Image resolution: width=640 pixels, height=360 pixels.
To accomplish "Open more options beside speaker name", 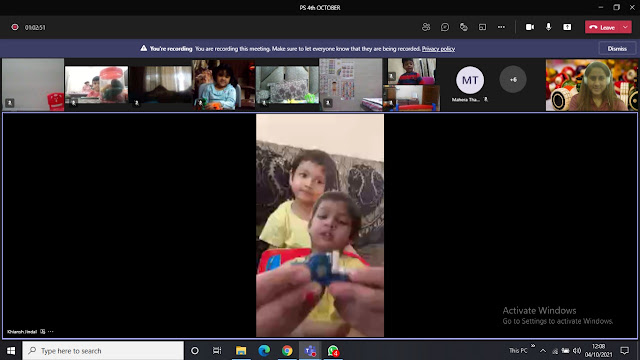I will pyautogui.click(x=51, y=331).
